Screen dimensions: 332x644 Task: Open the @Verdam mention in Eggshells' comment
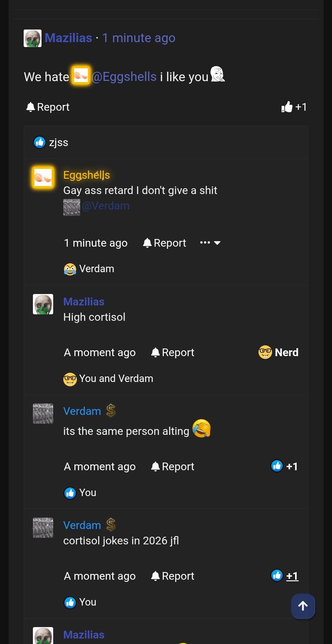[106, 205]
